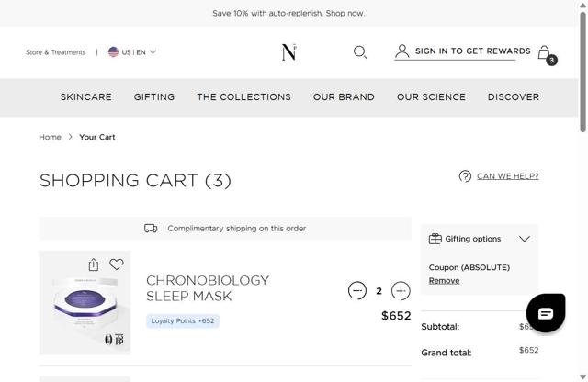Open The Collections menu
This screenshot has width=588, height=382.
tap(243, 97)
